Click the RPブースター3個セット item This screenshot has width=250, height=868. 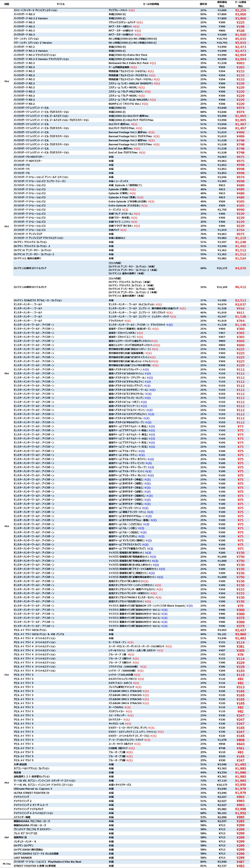coord(124,27)
